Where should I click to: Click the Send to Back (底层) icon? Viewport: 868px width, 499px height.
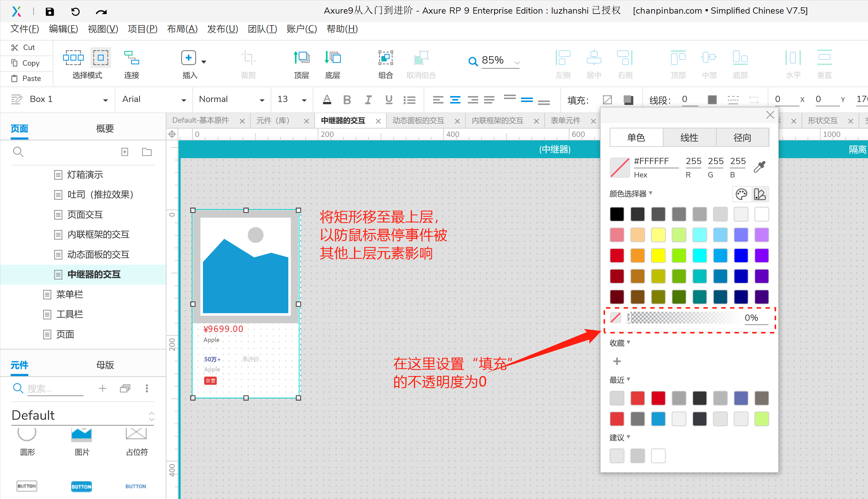[x=332, y=58]
